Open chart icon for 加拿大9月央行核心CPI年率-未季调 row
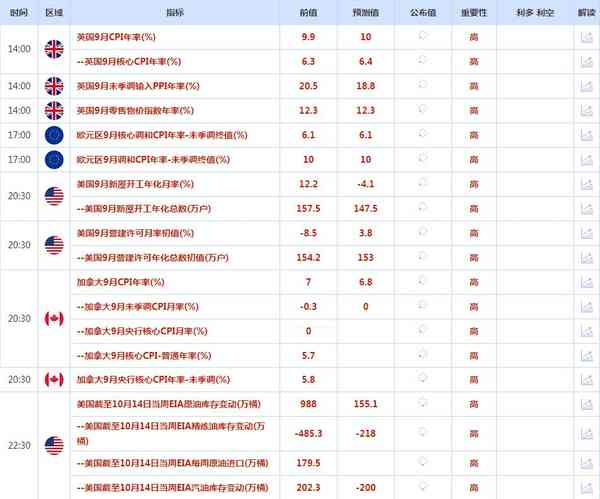This screenshot has width=600, height=499. tap(586, 380)
